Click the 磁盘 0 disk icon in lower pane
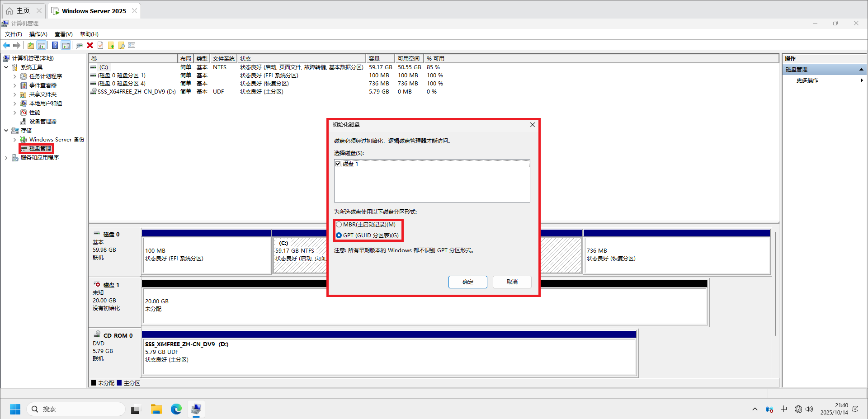Image resolution: width=868 pixels, height=419 pixels. [x=97, y=234]
